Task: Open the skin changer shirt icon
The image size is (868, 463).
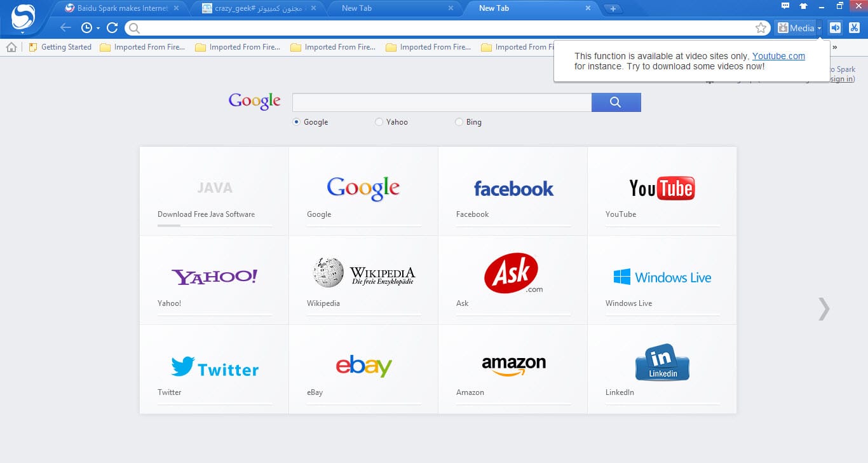Action: click(x=804, y=6)
